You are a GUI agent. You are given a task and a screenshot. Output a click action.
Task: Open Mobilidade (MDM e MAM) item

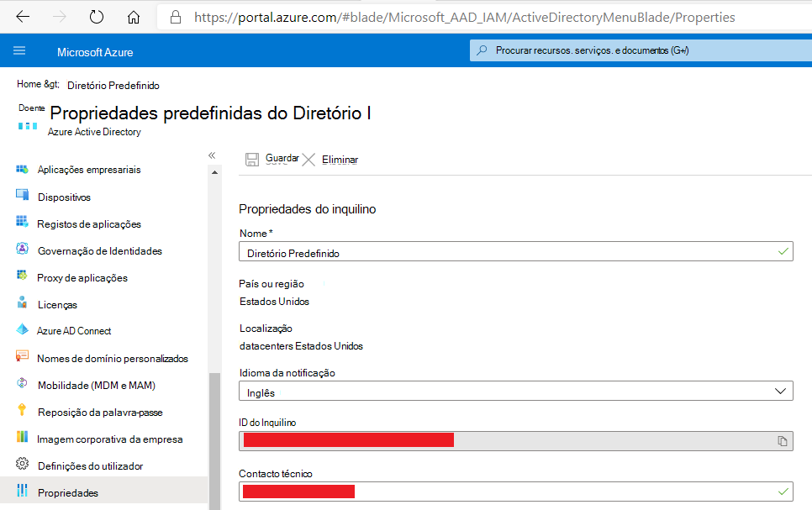(97, 386)
